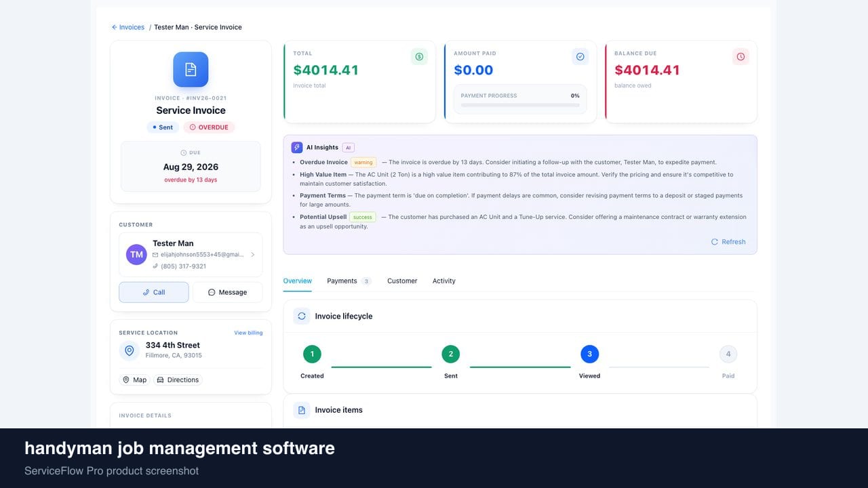Click the $4014.41 balance due amount

[647, 70]
